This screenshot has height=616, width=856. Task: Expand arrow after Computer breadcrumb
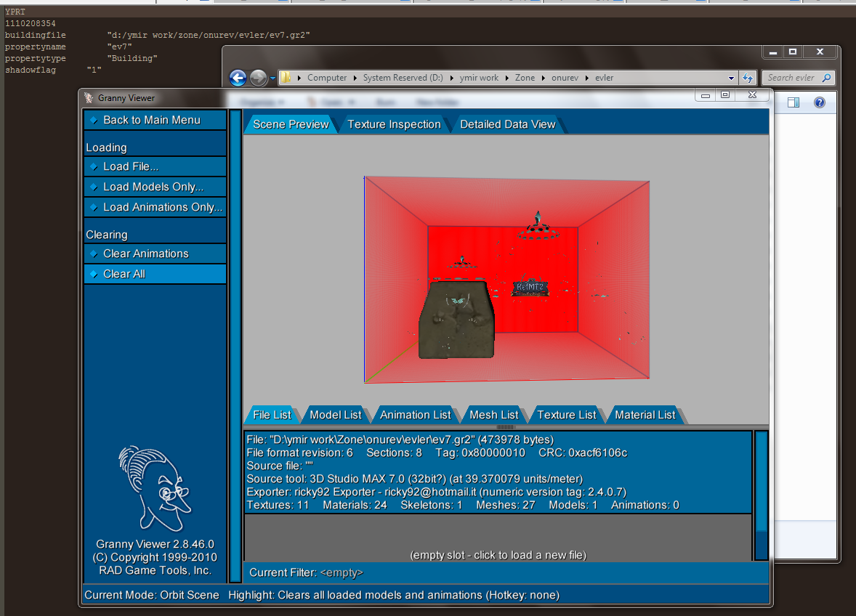pyautogui.click(x=355, y=78)
